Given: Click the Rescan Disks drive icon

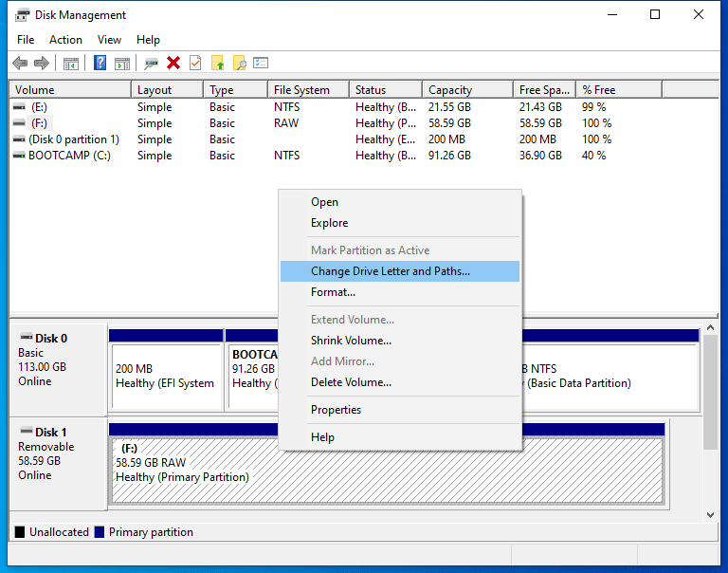Looking at the screenshot, I should (x=151, y=64).
